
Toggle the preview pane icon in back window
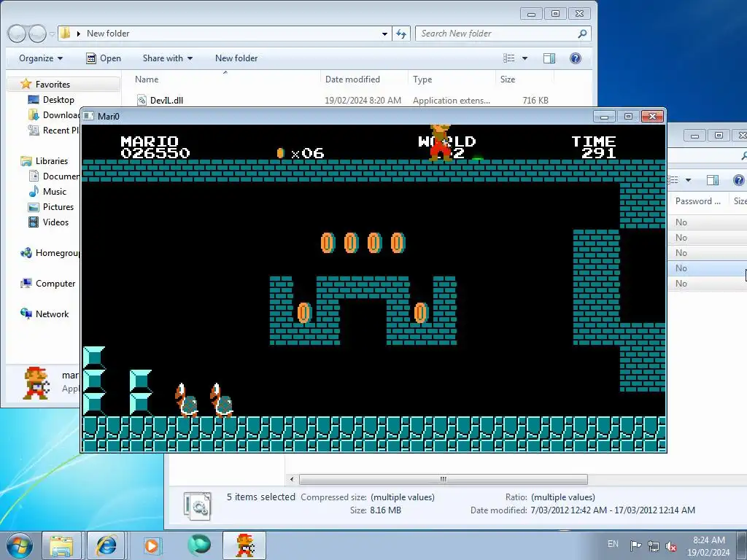713,180
